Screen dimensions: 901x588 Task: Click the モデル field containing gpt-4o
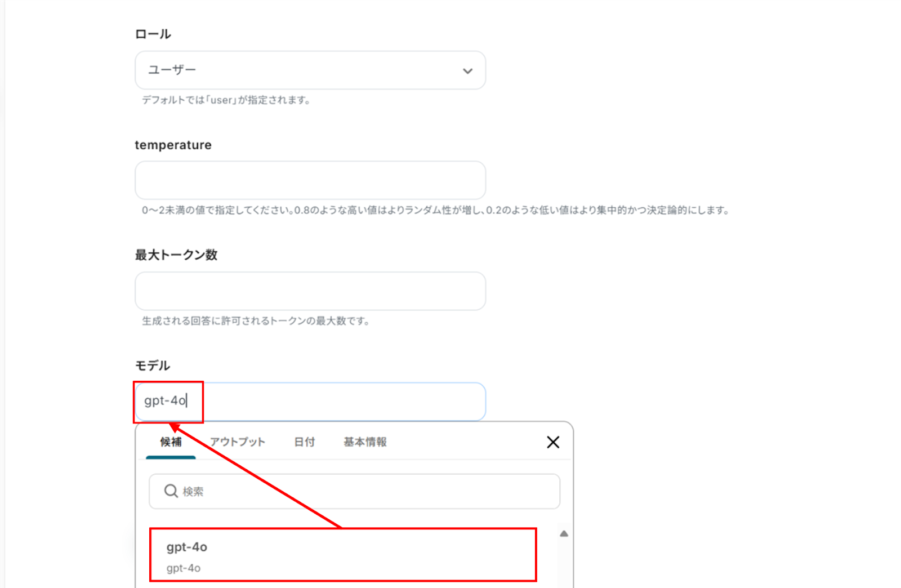[x=310, y=401]
